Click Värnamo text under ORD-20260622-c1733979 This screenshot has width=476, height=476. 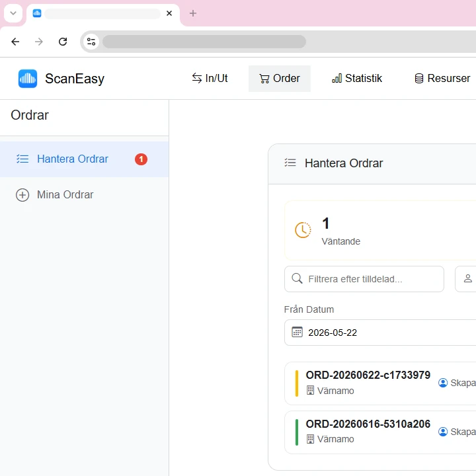coord(335,391)
